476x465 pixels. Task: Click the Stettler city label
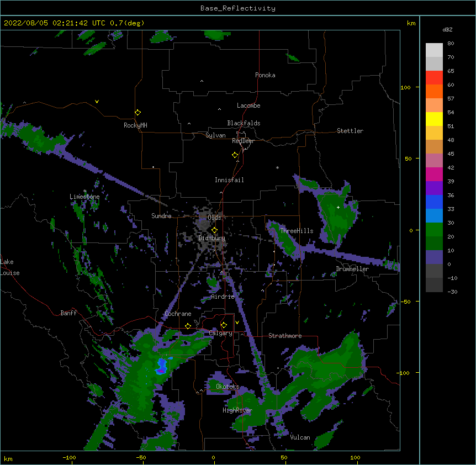coord(350,131)
